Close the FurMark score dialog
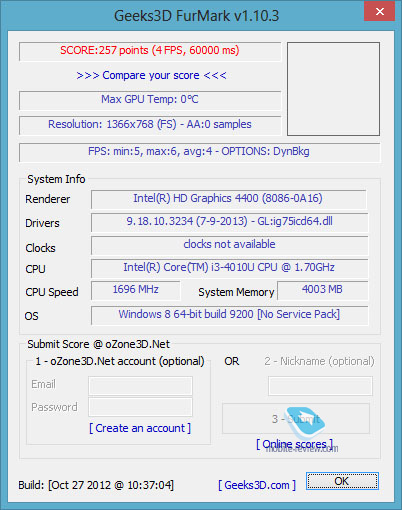This screenshot has height=510, width=402. (379, 12)
